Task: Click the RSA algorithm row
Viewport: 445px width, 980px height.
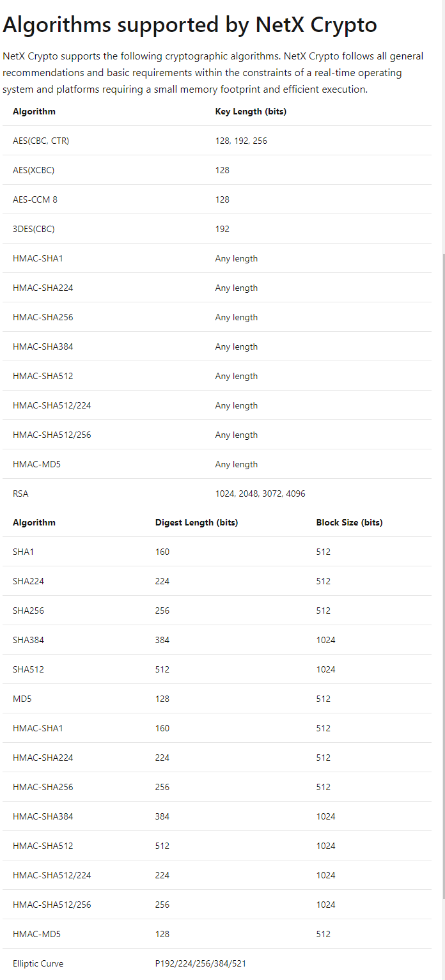Action: click(x=217, y=494)
